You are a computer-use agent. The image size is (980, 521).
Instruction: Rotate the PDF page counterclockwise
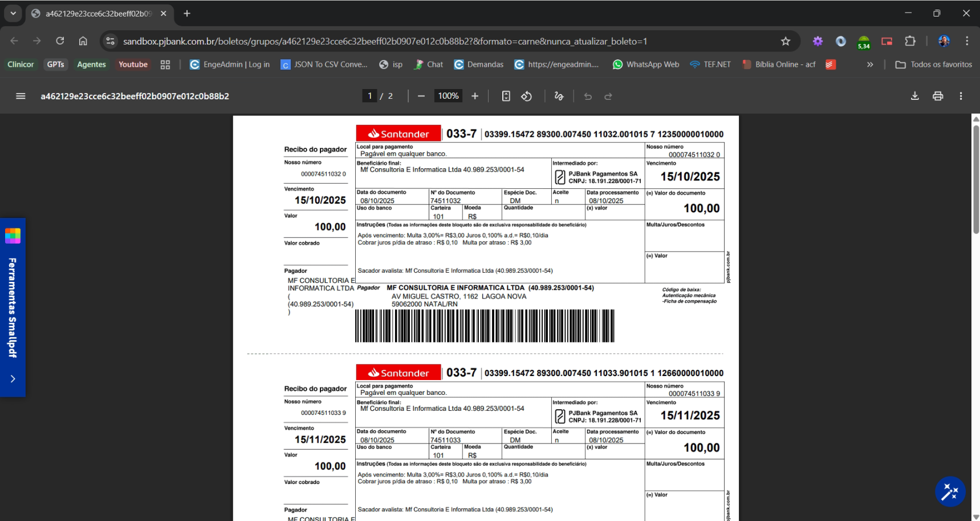coord(526,96)
